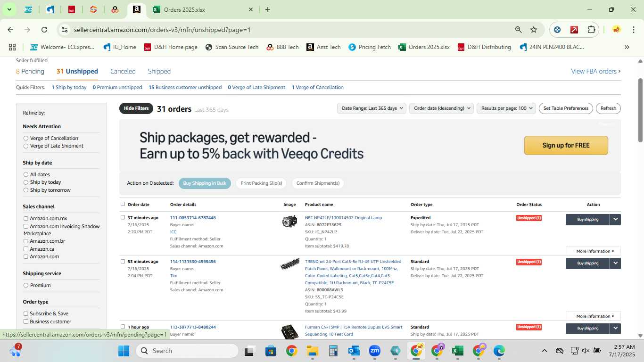Open the Order date (descending) sort dropdown
Screen dimensions: 644x362
click(x=441, y=108)
